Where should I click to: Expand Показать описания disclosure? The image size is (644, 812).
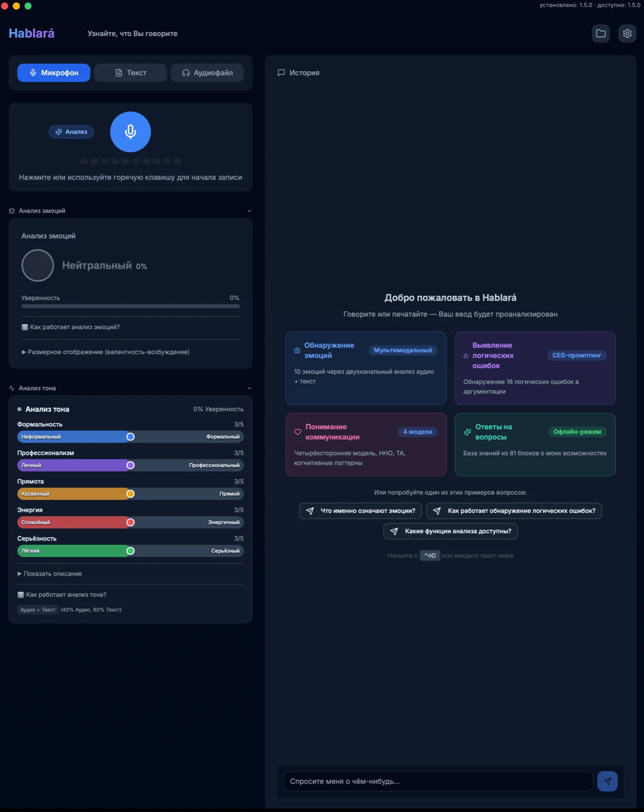coord(19,574)
